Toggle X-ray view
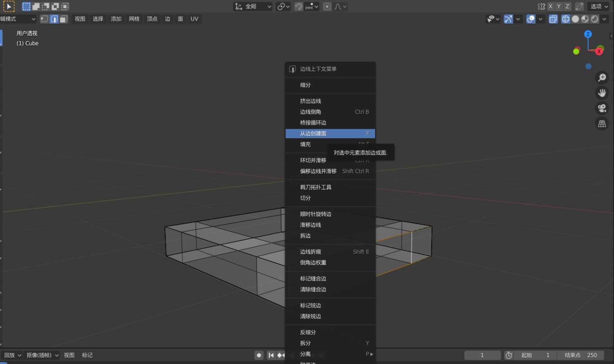Screen dimensions: 614x364 click(553, 19)
